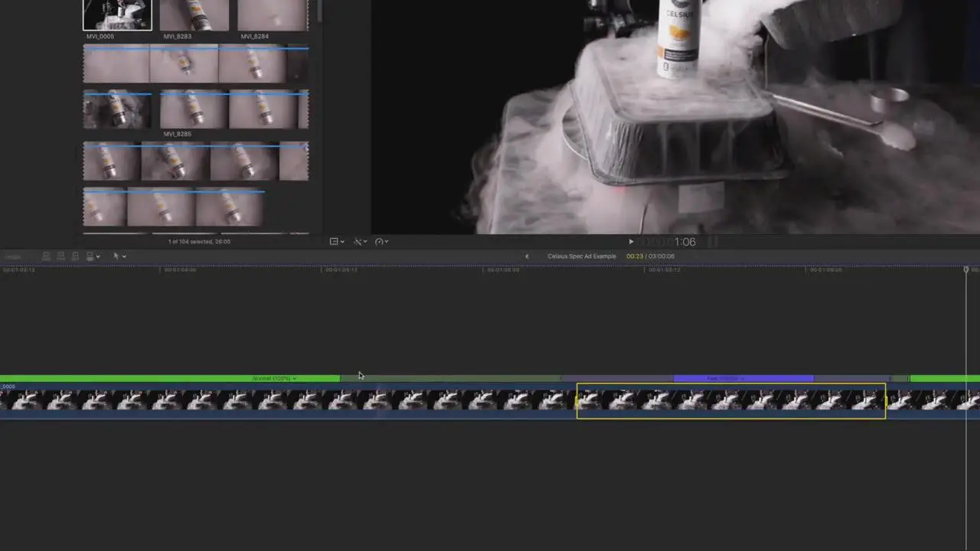This screenshot has width=980, height=551.
Task: Select the MVI_8285 filmstrip in browser
Action: click(196, 109)
